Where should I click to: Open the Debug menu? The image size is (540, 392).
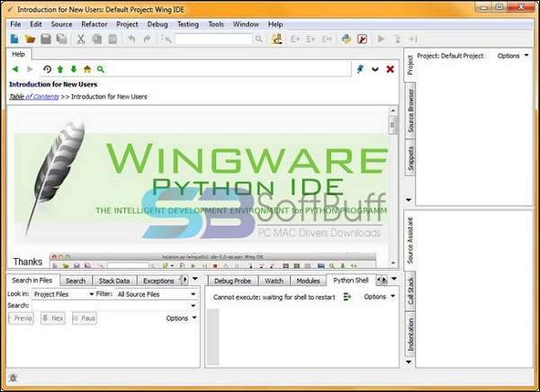pos(157,24)
